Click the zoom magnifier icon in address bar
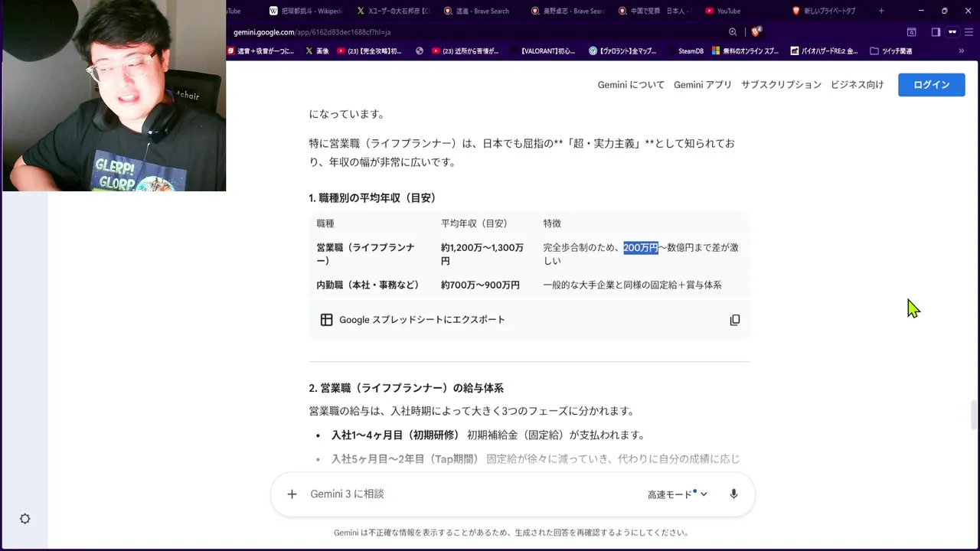980x551 pixels. [x=733, y=32]
